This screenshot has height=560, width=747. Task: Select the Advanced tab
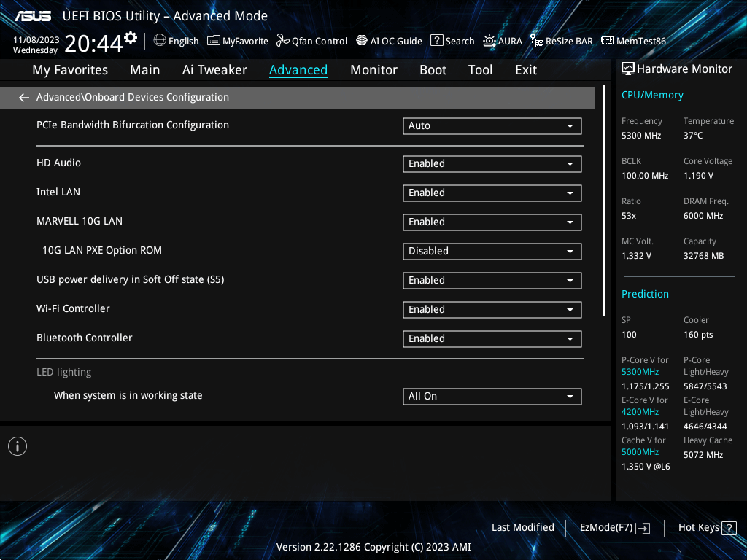click(x=298, y=70)
